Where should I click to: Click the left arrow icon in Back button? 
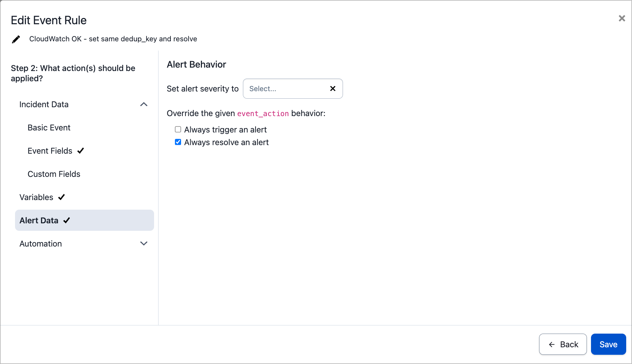tap(551, 345)
